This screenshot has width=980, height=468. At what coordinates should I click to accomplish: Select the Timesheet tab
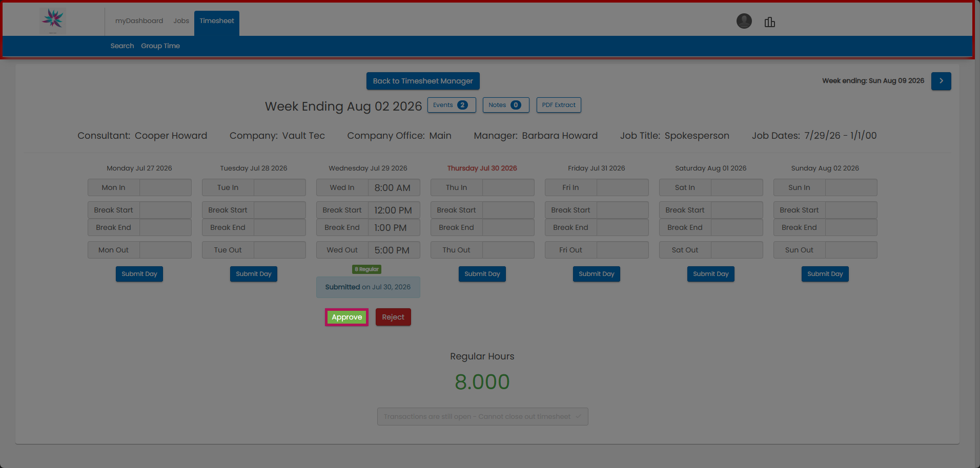[x=217, y=23]
